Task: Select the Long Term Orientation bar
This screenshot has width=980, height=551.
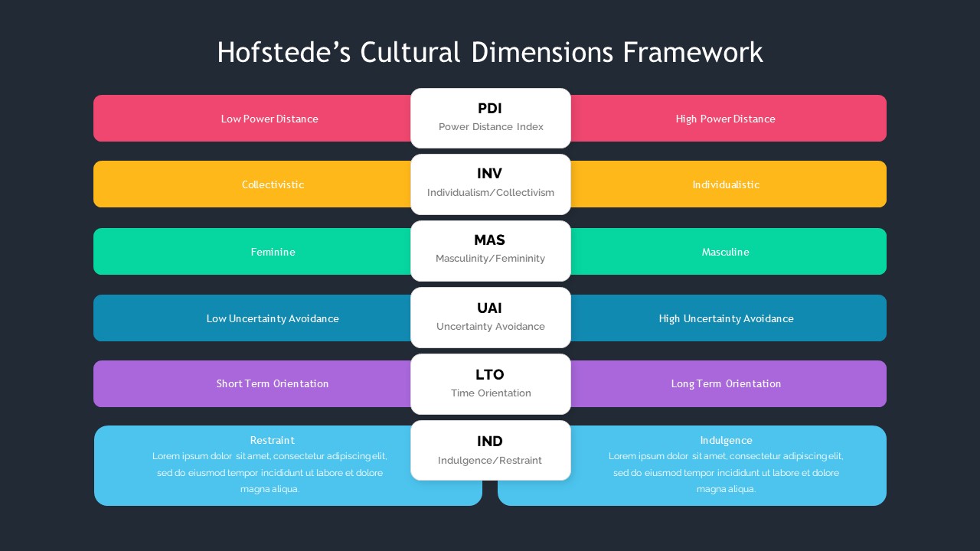Action: [x=727, y=383]
